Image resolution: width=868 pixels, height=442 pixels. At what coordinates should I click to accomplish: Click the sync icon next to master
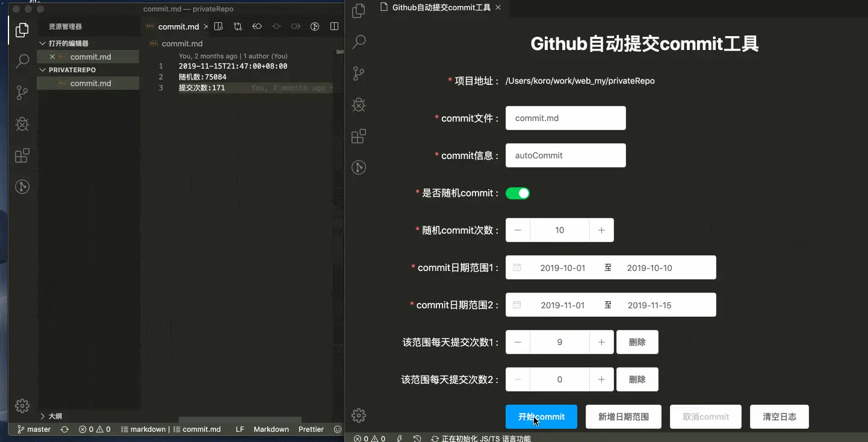point(64,429)
